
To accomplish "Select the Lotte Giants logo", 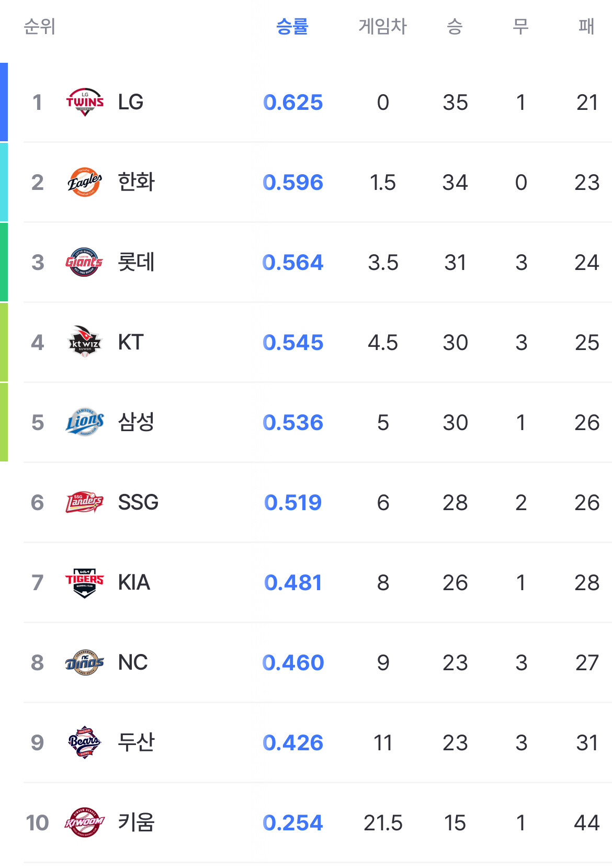I will (x=85, y=262).
